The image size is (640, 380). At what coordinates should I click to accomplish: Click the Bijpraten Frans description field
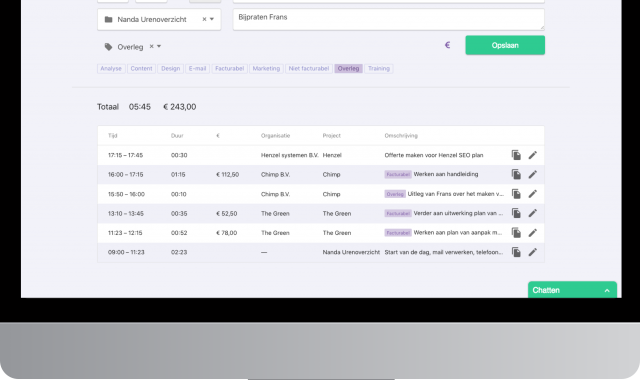tap(388, 20)
